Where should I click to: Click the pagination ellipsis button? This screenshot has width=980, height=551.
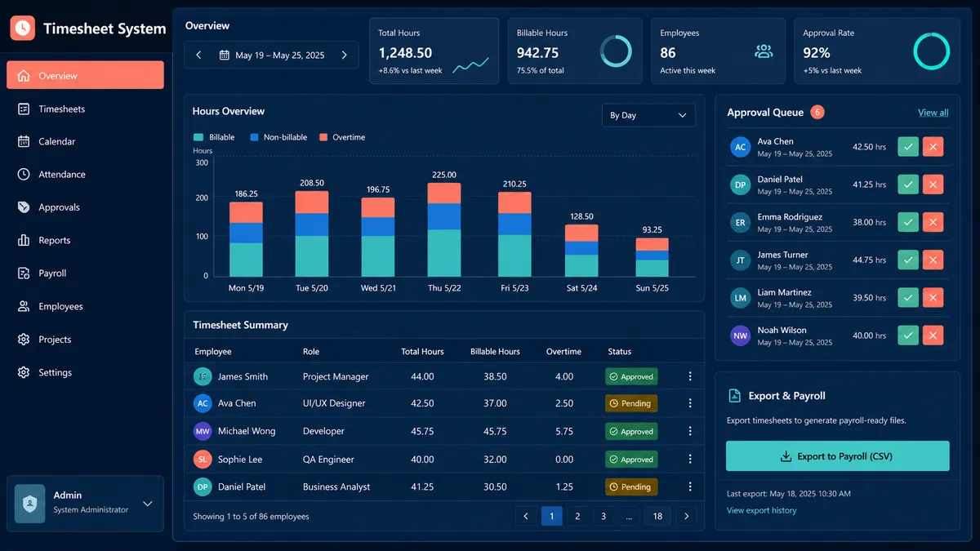[630, 516]
